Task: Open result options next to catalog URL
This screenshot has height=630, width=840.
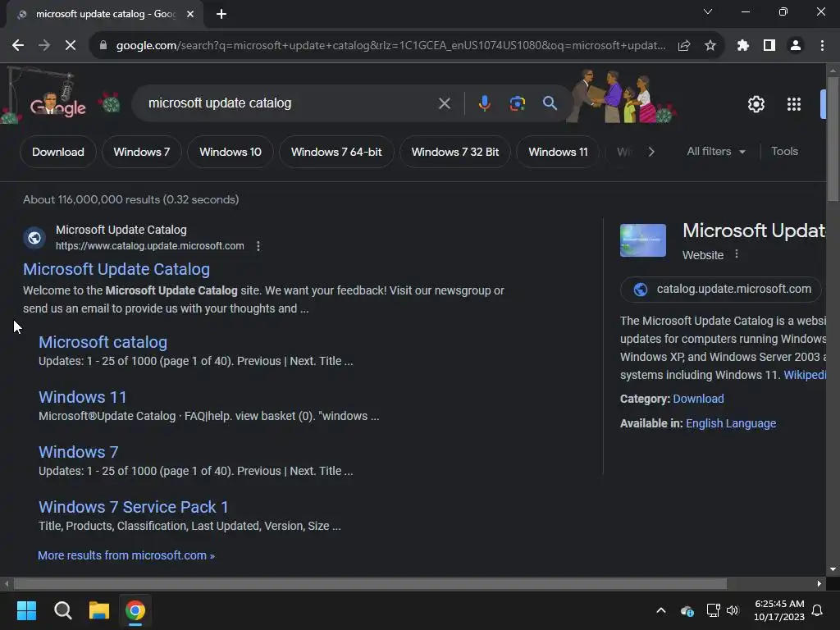Action: (x=258, y=246)
